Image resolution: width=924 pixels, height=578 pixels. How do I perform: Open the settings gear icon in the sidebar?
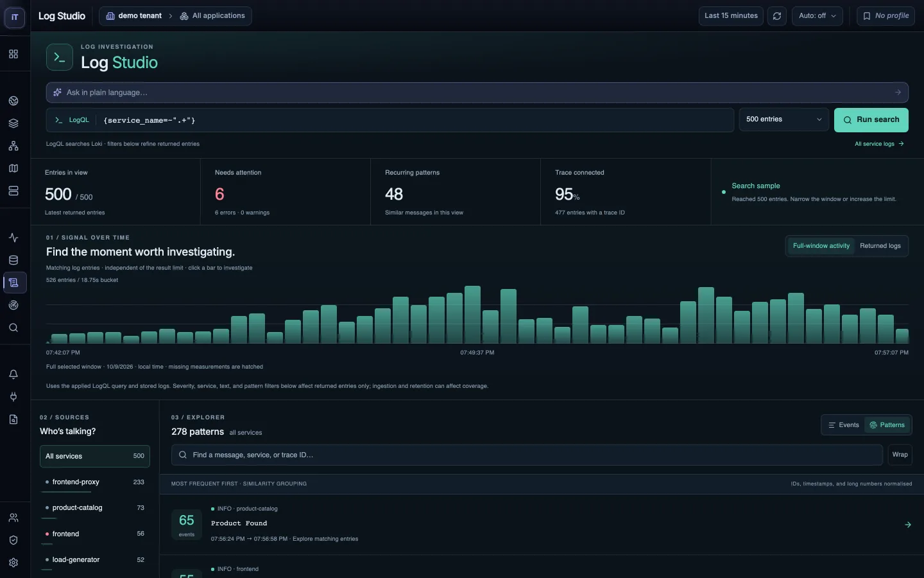tap(13, 563)
